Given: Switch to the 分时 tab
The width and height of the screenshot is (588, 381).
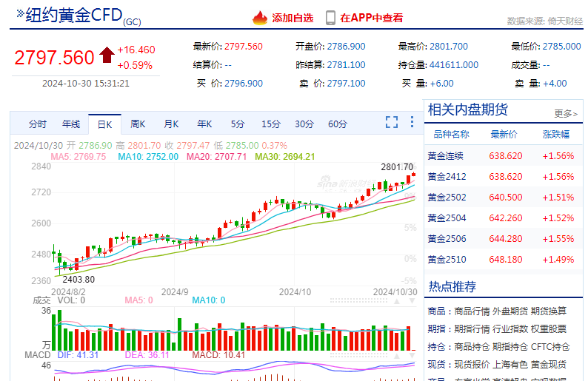Looking at the screenshot, I should click(38, 124).
